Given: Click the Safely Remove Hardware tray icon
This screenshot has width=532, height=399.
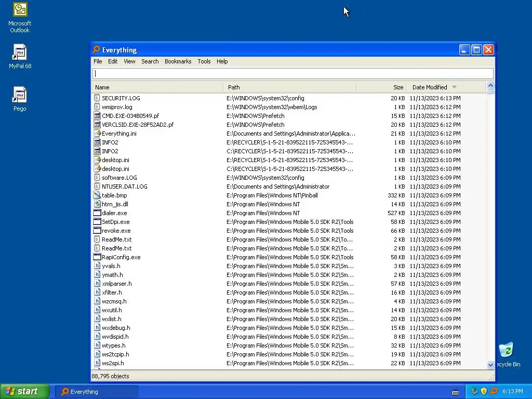Looking at the screenshot, I should 474,391.
